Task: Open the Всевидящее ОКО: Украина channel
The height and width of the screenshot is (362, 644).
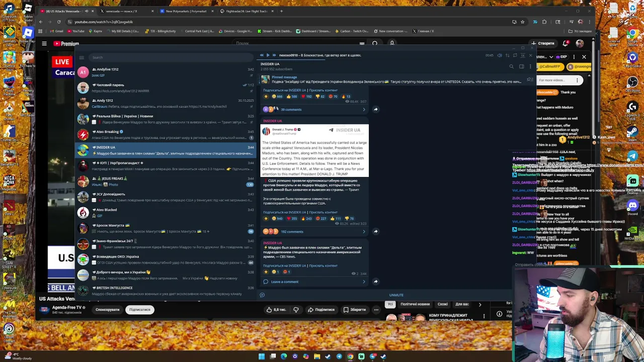Action: pos(166,259)
